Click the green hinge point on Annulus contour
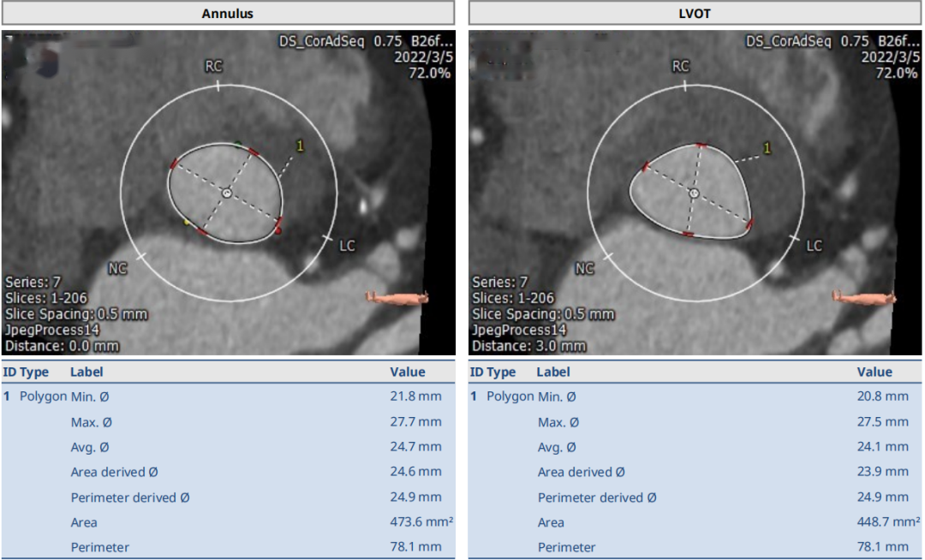925x560 pixels. point(239,142)
